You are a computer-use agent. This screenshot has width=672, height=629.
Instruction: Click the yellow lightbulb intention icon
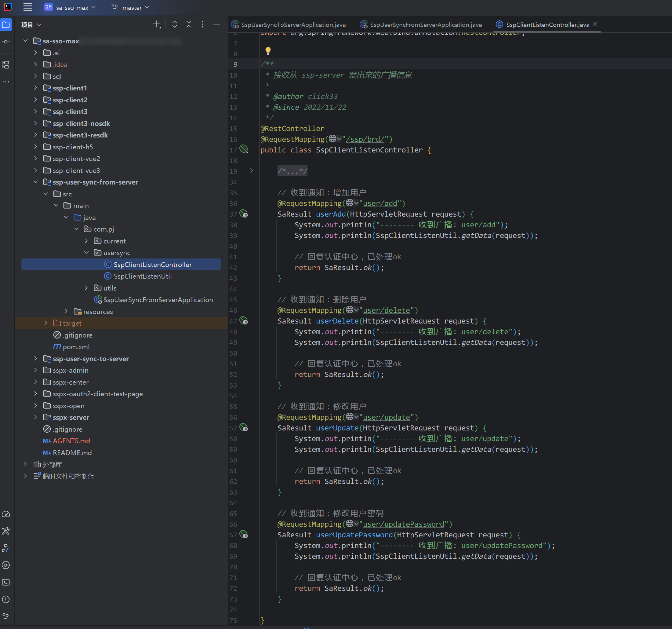[268, 51]
